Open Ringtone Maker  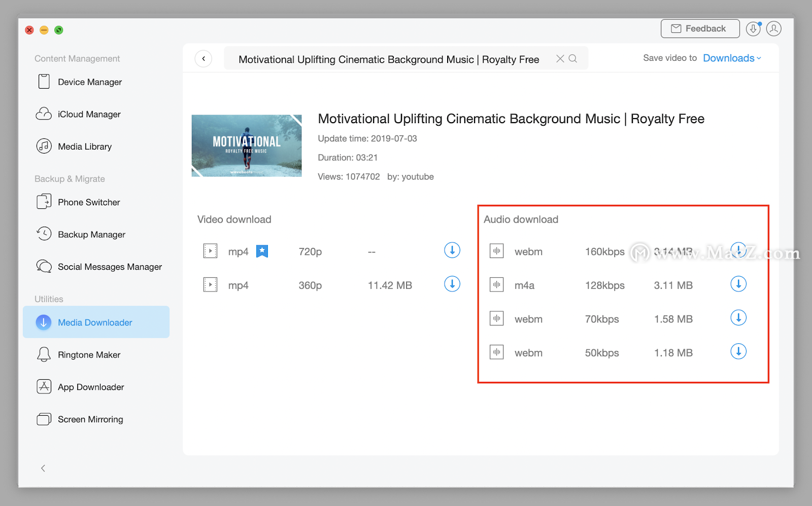(x=89, y=355)
